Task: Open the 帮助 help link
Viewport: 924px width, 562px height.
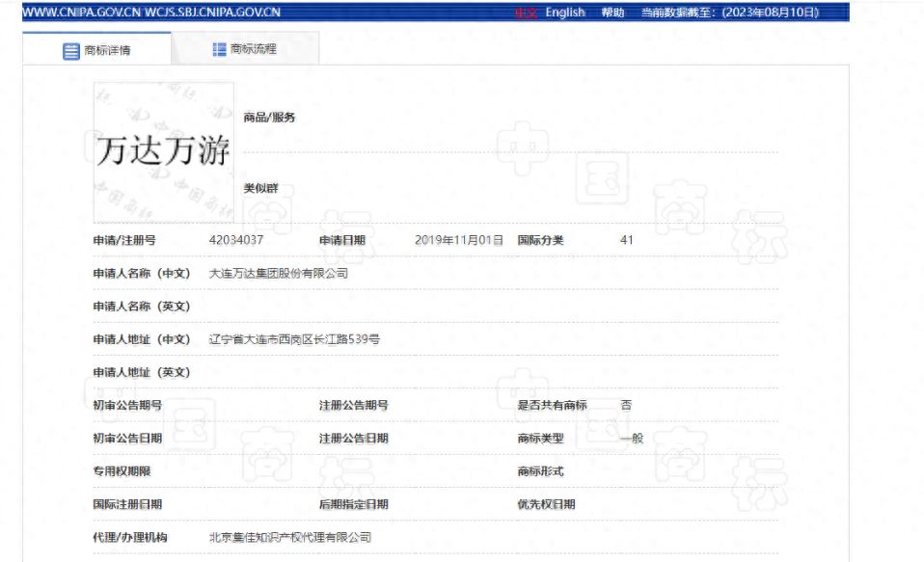Action: point(610,13)
